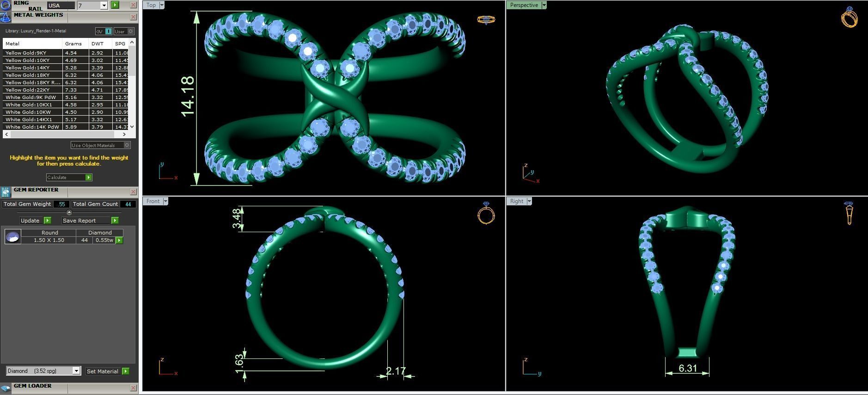The height and width of the screenshot is (395, 868).
Task: Open the Top viewport menu arrow
Action: point(162,5)
